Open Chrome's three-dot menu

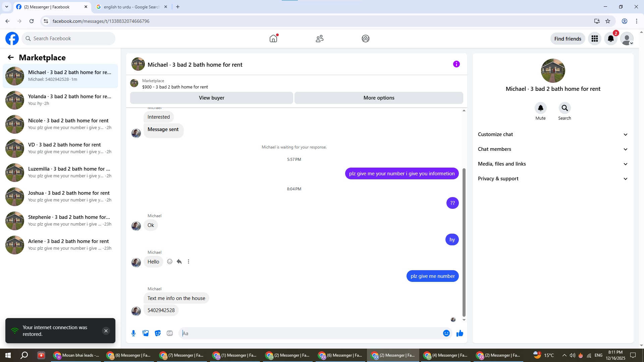[637, 21]
